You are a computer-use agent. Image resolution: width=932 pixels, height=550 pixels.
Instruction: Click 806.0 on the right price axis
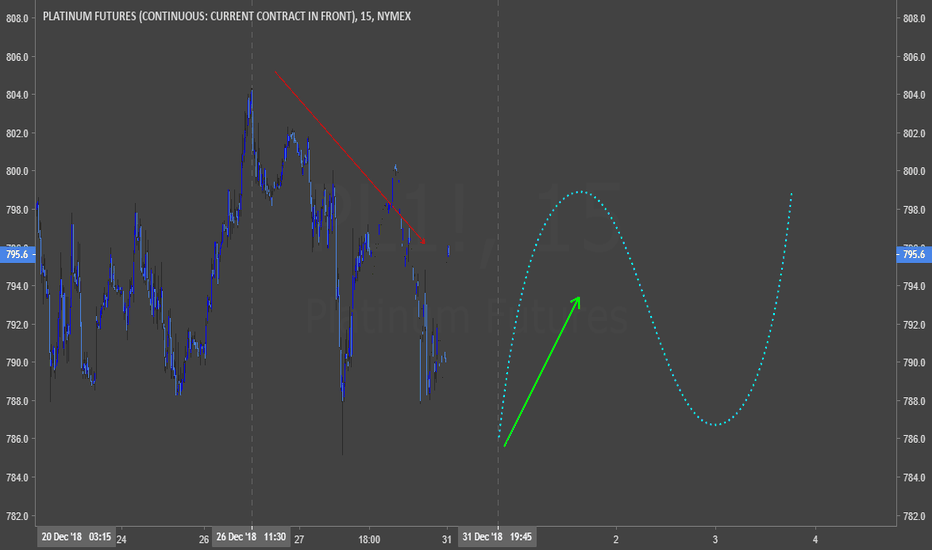914,57
